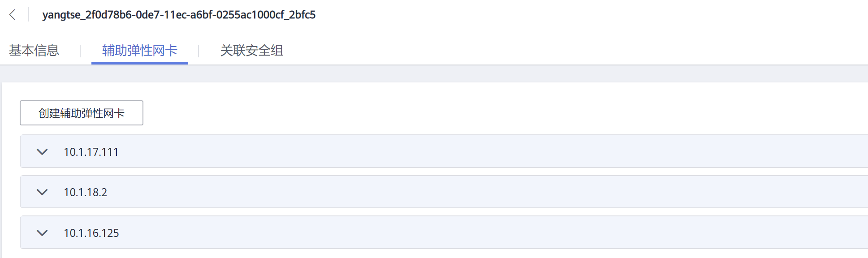Click the yangtse instance name title

179,15
